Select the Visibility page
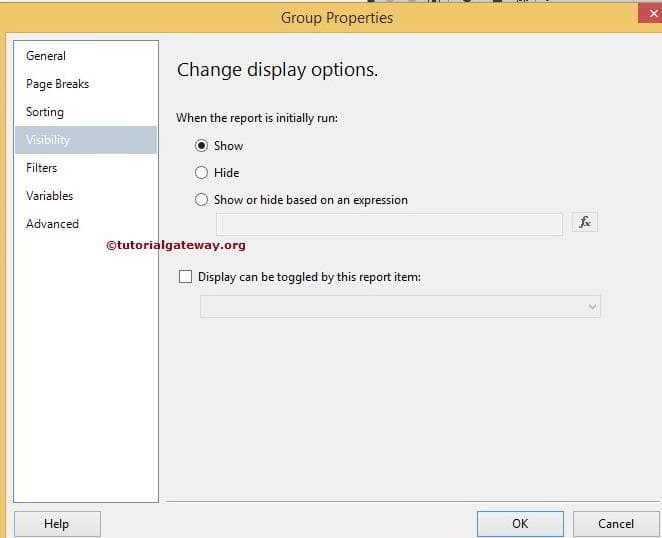This screenshot has height=538, width=662. point(86,140)
